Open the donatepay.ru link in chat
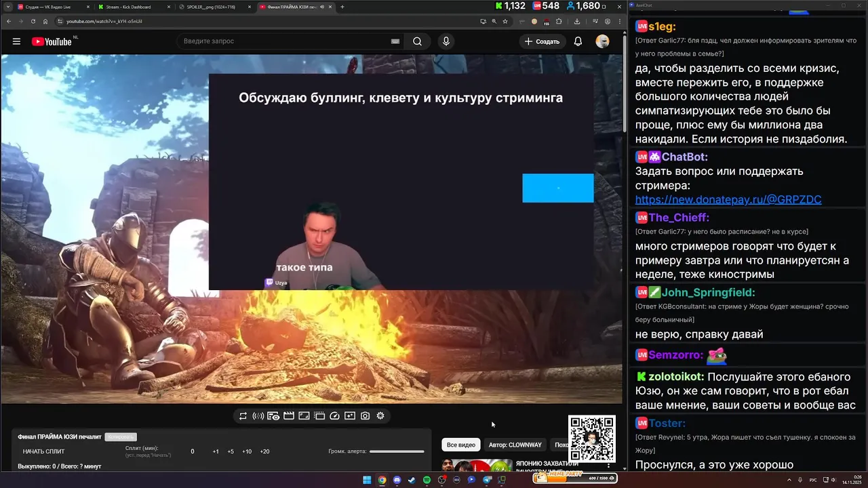Screen dimensions: 868x488 (x=728, y=199)
